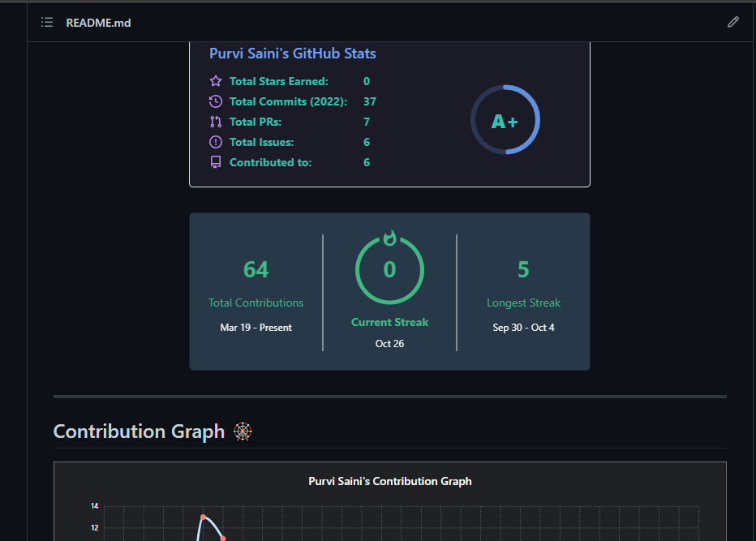The height and width of the screenshot is (541, 756).
Task: Click the Longest Streak label
Action: [x=524, y=303]
